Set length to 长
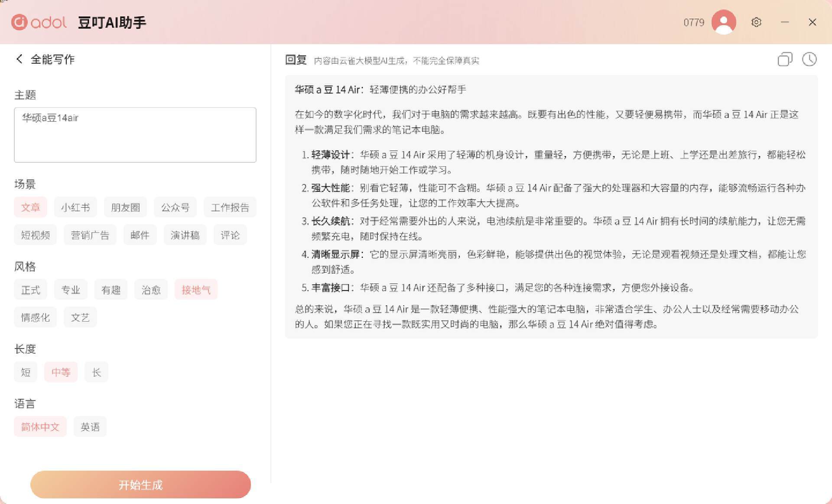The width and height of the screenshot is (832, 504). click(x=96, y=372)
